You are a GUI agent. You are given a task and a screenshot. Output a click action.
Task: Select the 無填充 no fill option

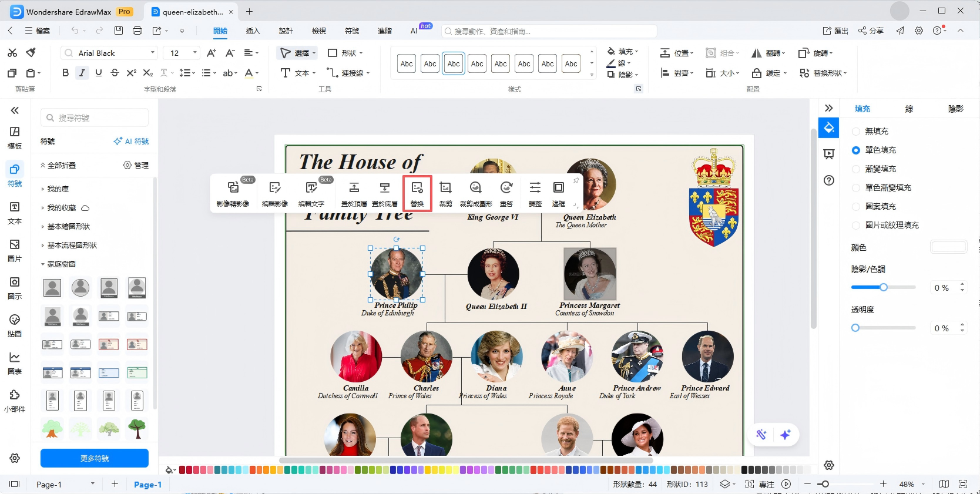click(x=856, y=132)
